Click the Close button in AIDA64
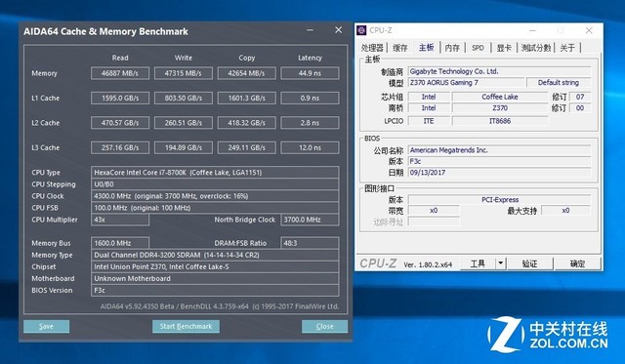625x364 pixels. tap(324, 326)
